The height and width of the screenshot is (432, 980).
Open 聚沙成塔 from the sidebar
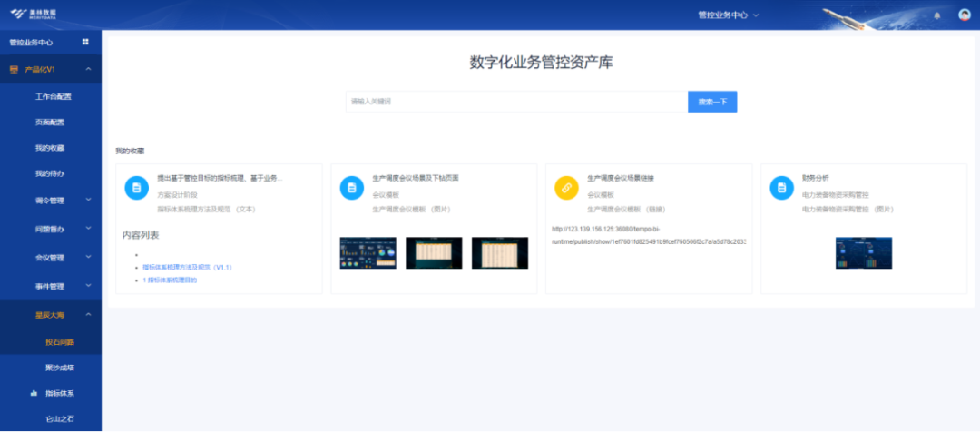60,368
